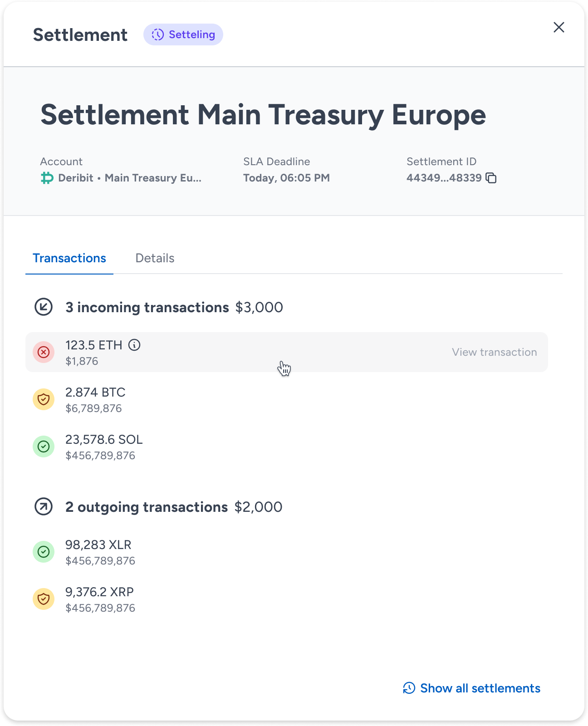The height and width of the screenshot is (726, 588).
Task: Click the info icon next to 123.5 ETH
Action: (134, 345)
